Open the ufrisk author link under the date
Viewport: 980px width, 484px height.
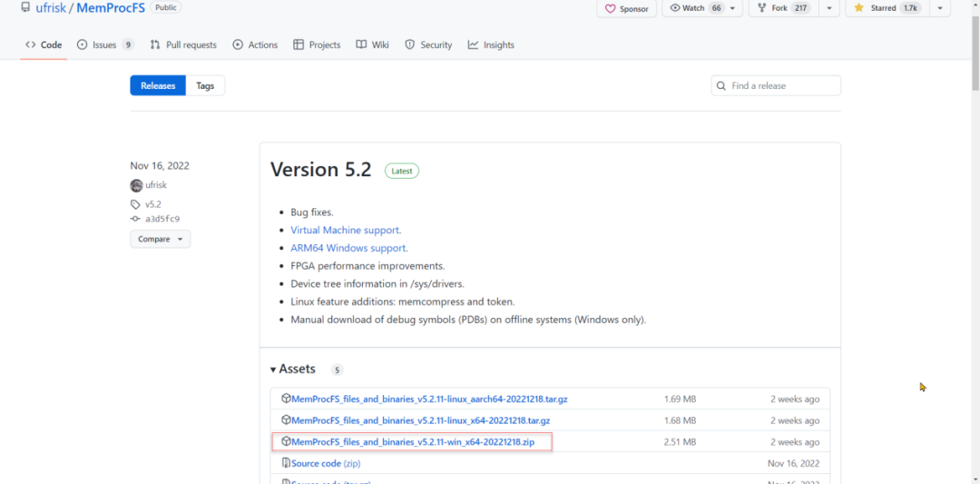[156, 185]
